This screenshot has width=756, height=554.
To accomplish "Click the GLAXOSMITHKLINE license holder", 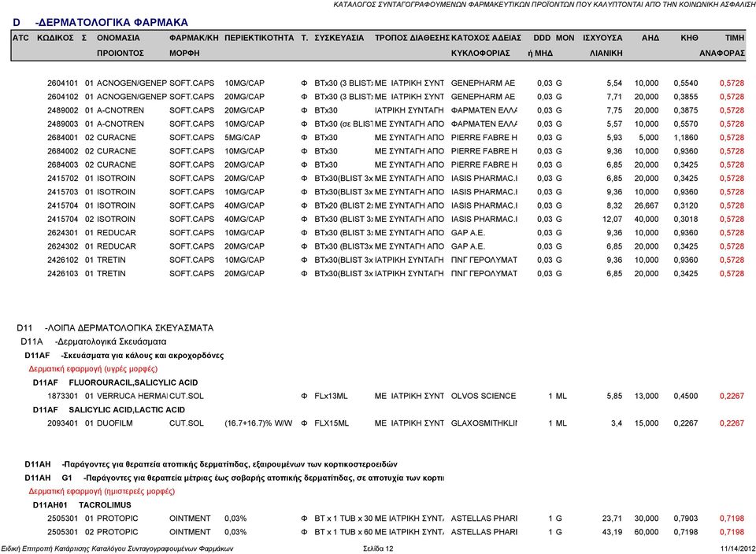I will click(x=484, y=423).
